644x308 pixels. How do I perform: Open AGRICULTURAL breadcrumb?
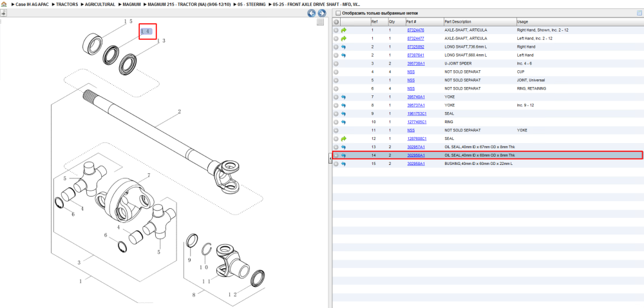point(100,4)
